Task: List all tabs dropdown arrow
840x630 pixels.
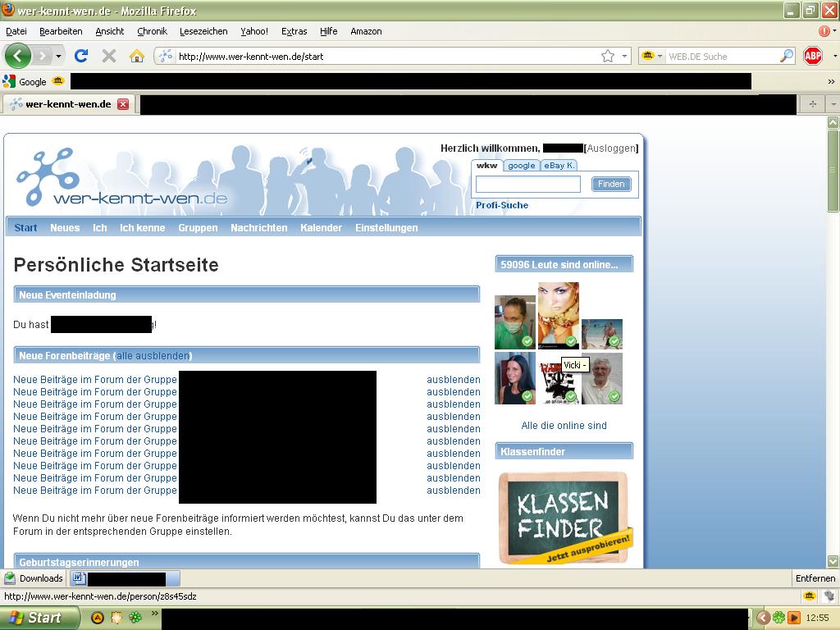Action: point(833,104)
